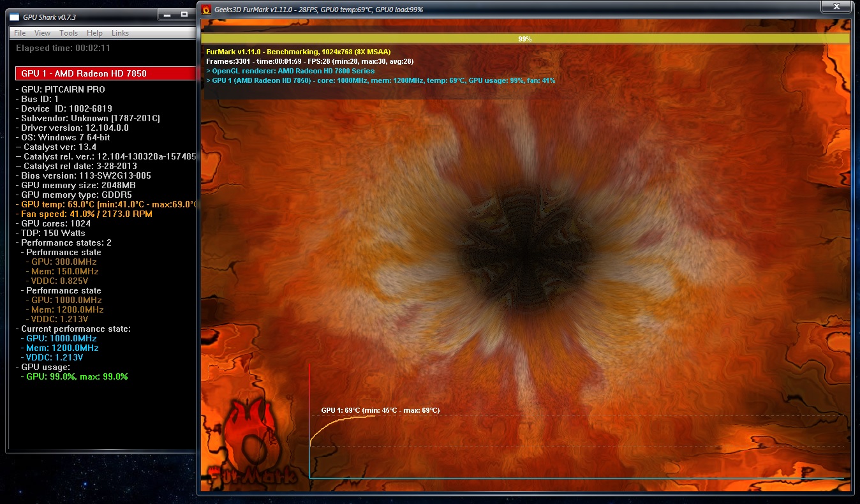The width and height of the screenshot is (860, 504).
Task: Click the 'Performance states: 2' line
Action: (63, 242)
